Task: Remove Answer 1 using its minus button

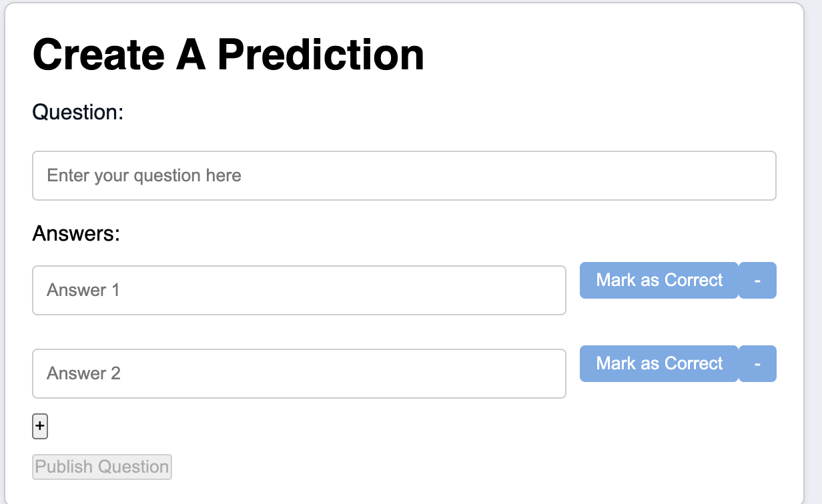Action: [x=757, y=280]
